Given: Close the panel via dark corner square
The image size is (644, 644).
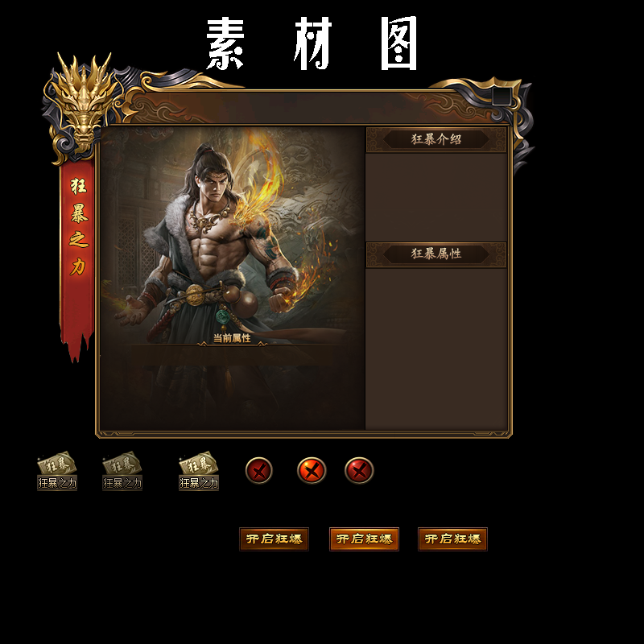Looking at the screenshot, I should click(x=502, y=97).
